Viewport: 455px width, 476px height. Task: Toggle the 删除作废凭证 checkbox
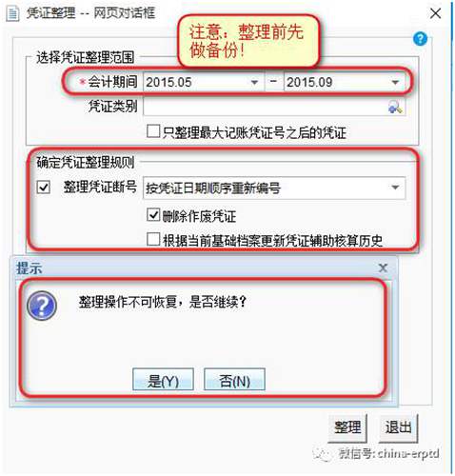coord(153,215)
